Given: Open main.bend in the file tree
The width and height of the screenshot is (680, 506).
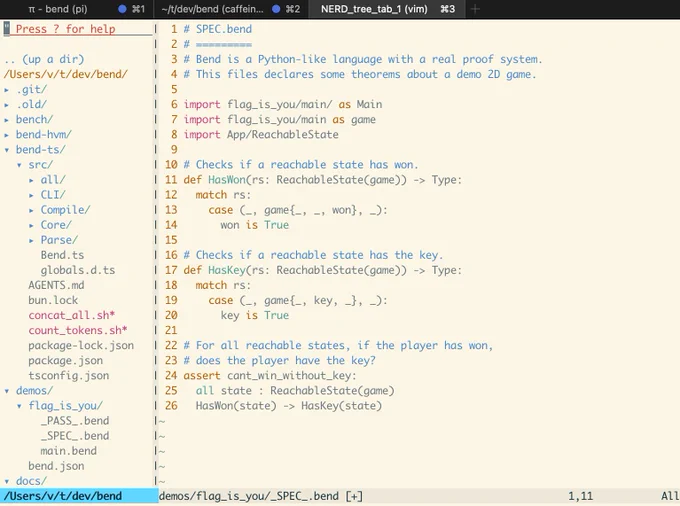Looking at the screenshot, I should [x=69, y=451].
